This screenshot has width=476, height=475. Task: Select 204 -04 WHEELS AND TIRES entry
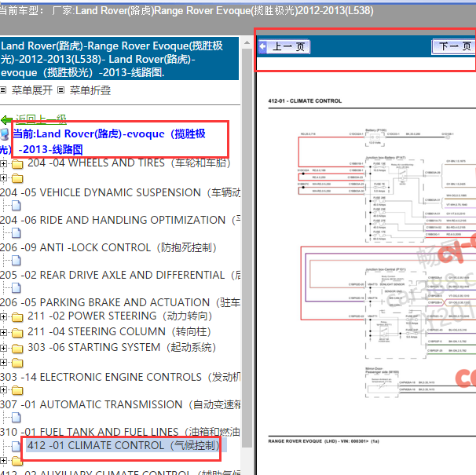(129, 163)
